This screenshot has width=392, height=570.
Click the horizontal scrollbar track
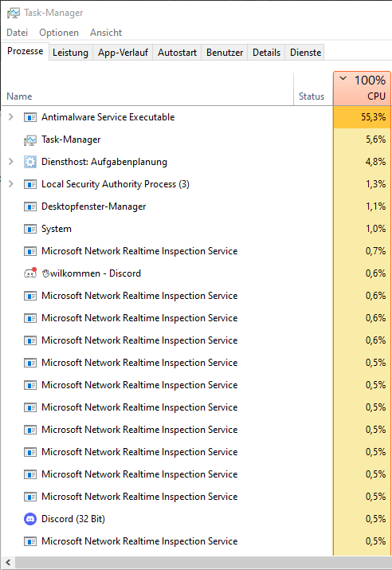coord(203,563)
